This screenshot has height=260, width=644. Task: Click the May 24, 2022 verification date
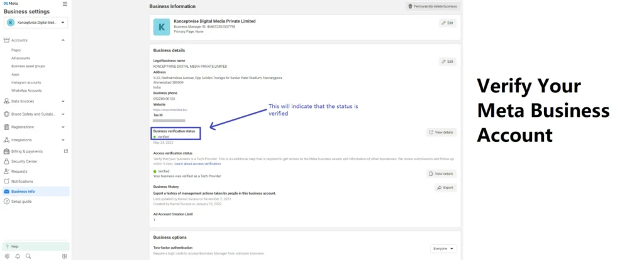pyautogui.click(x=163, y=143)
